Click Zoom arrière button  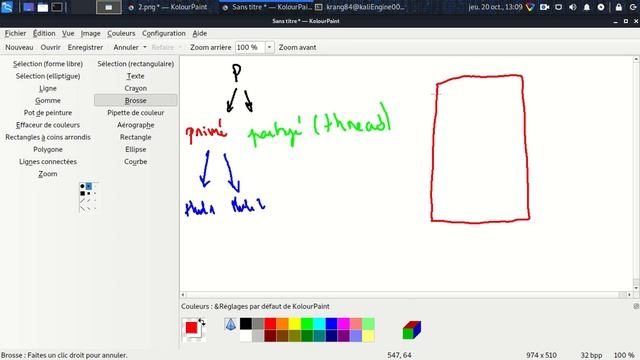[x=211, y=47]
